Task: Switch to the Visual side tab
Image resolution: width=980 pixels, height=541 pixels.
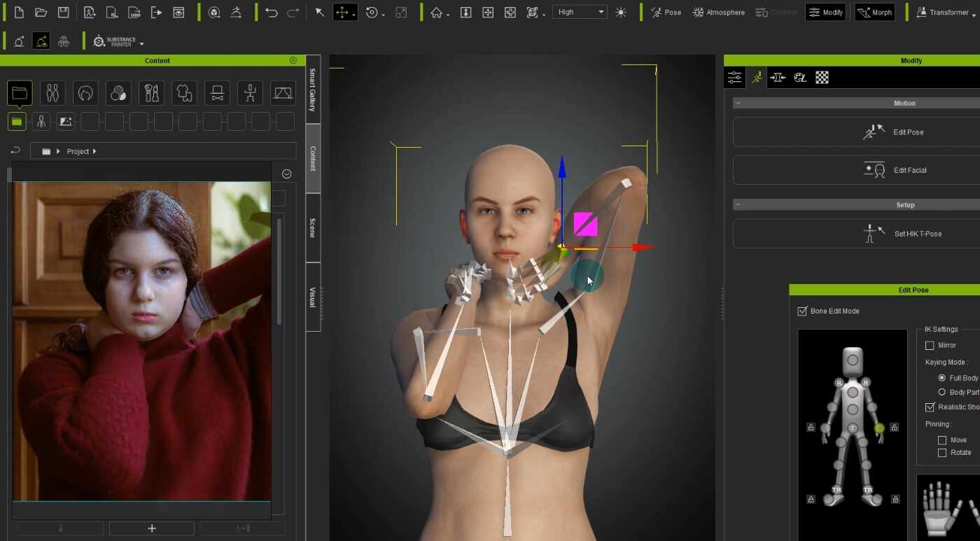Action: (x=313, y=297)
